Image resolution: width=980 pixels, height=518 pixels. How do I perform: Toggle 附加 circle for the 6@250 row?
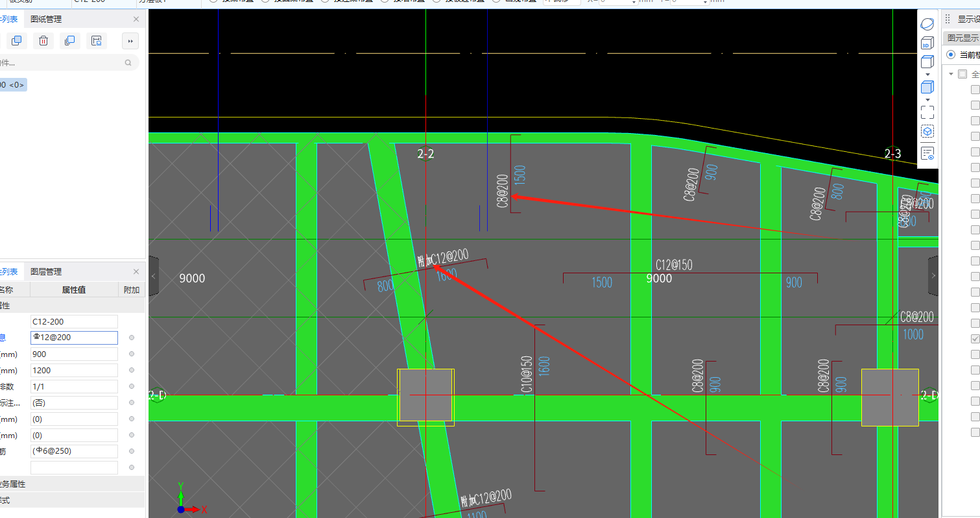(132, 451)
